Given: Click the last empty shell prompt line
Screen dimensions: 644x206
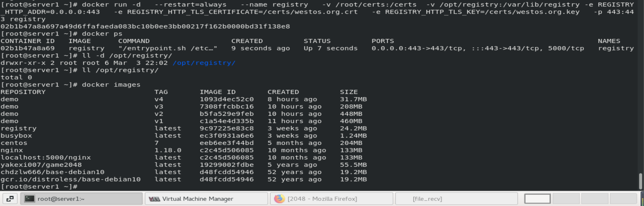Looking at the screenshot, I should (39, 187).
